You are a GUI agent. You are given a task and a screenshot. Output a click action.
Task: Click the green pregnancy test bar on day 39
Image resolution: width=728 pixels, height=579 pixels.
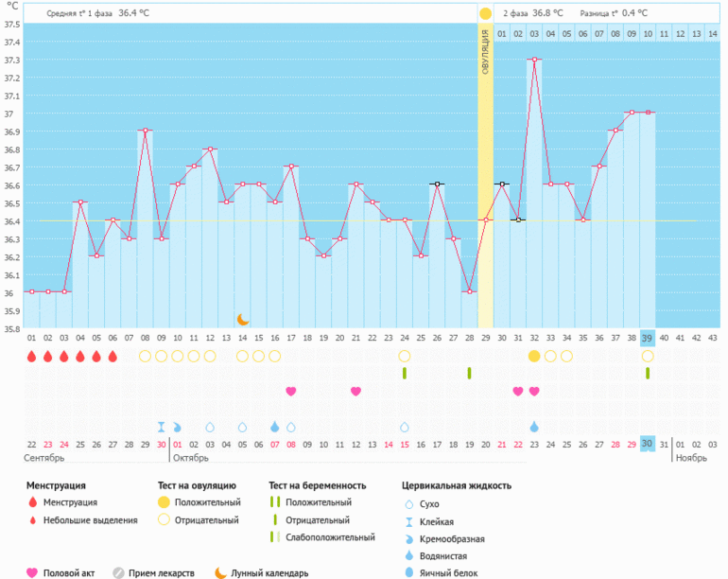648,373
